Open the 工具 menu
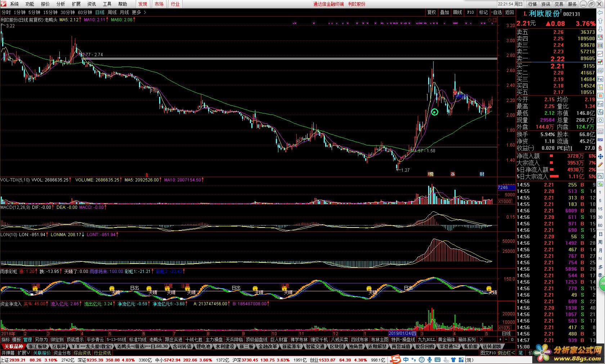This screenshot has width=605, height=364. [107, 4]
